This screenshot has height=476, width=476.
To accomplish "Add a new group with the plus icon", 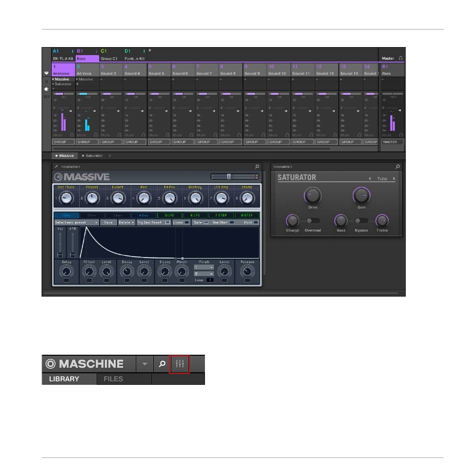I will point(150,51).
